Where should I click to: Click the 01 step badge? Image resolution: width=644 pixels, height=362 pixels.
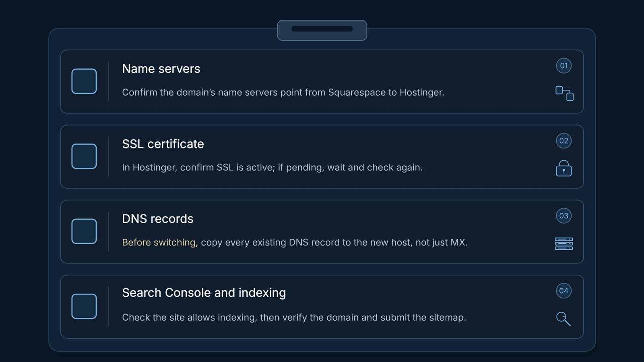coord(564,66)
